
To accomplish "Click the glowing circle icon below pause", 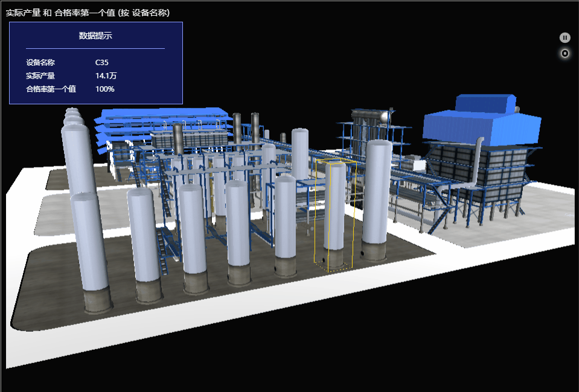I will (565, 53).
